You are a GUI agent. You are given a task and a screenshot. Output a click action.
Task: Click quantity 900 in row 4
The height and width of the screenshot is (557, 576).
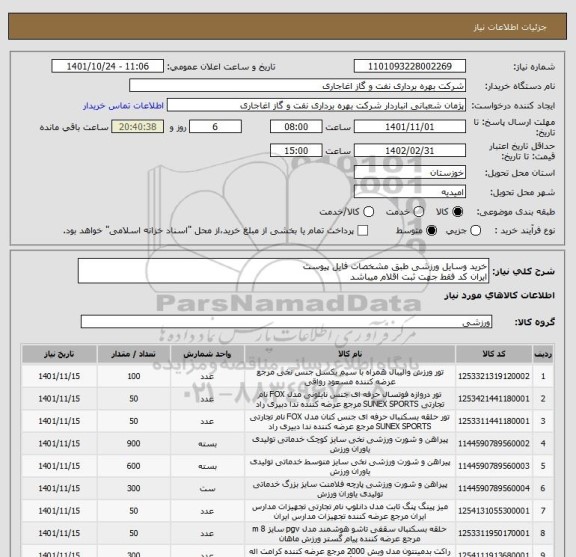[133, 444]
